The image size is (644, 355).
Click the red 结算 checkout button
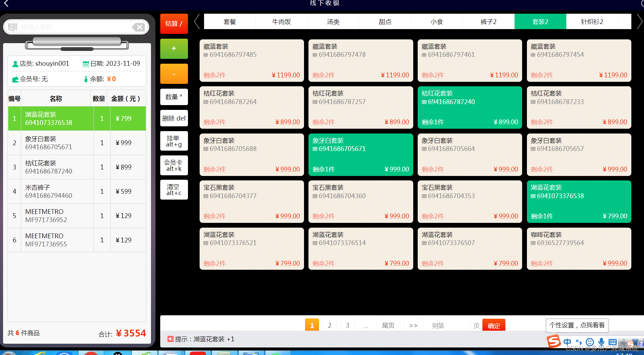point(174,24)
